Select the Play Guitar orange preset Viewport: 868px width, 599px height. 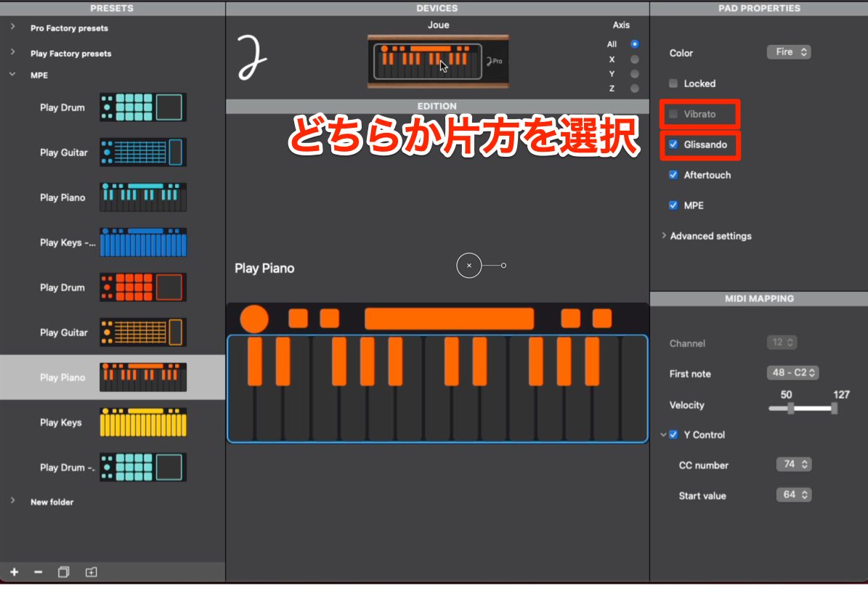click(x=113, y=333)
